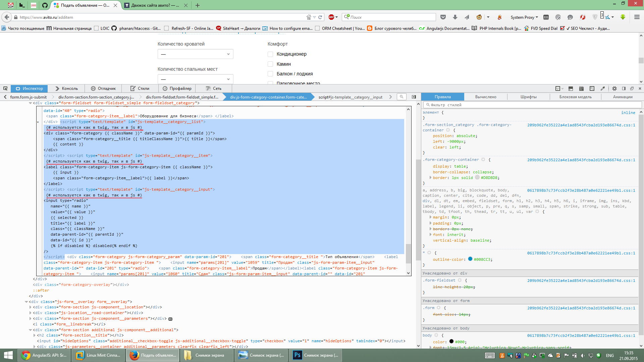Viewport: 644px width, 362px height.
Task: Click form.form.js-submit breadcrumb
Action: (28, 97)
